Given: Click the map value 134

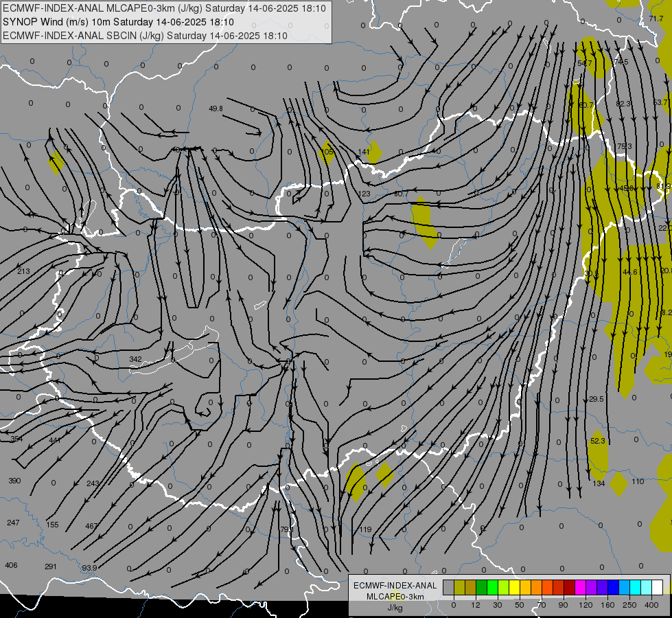Looking at the screenshot, I should pos(599,483).
